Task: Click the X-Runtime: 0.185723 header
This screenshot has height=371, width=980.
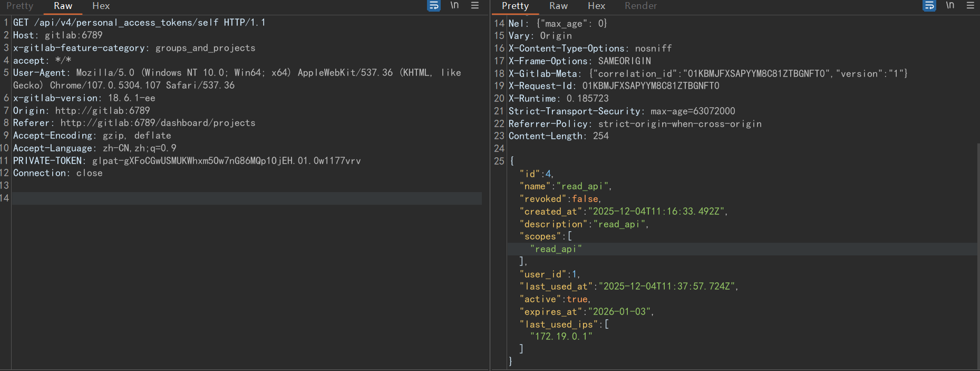Action: pyautogui.click(x=559, y=99)
